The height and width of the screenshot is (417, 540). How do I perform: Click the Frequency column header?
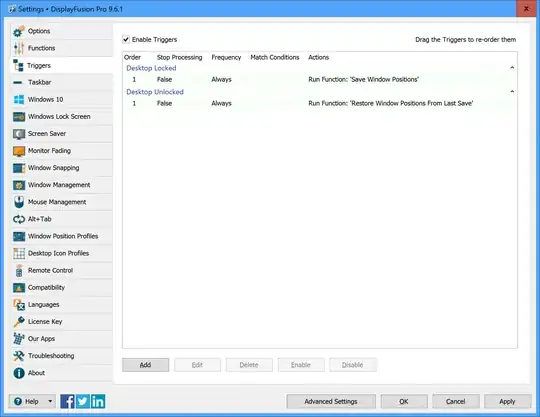coord(226,58)
